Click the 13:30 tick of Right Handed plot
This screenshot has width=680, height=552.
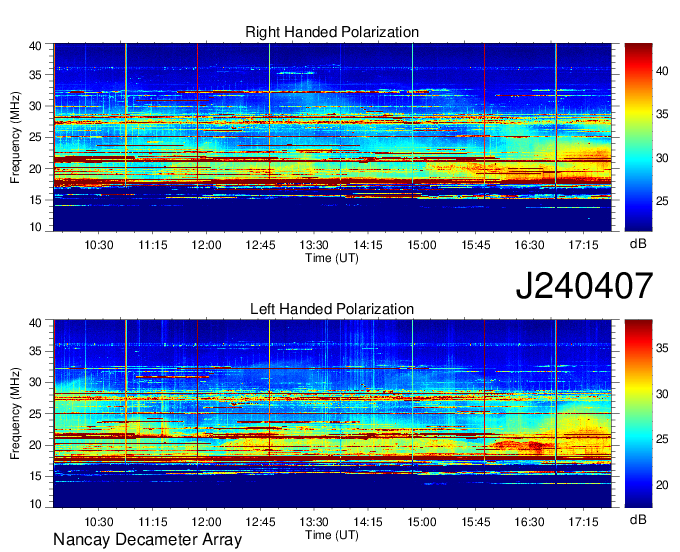pos(314,245)
